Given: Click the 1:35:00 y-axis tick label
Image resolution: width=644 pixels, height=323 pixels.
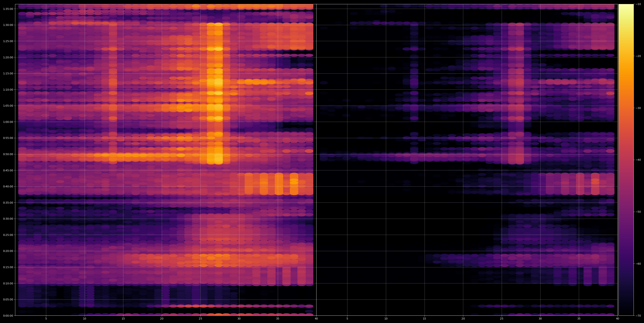Looking at the screenshot, I should [x=8, y=9].
